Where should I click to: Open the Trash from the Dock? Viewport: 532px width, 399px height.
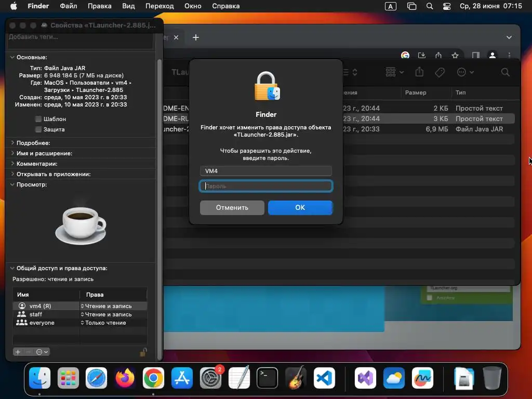(x=492, y=378)
